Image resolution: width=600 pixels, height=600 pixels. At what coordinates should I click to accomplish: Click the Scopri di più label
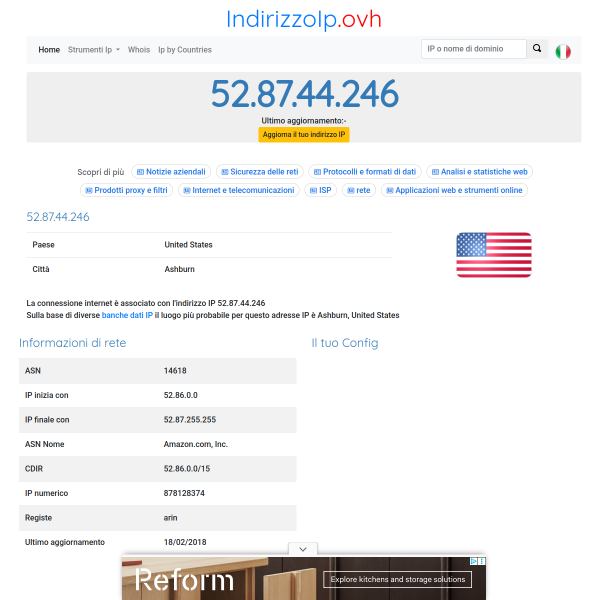pyautogui.click(x=101, y=172)
